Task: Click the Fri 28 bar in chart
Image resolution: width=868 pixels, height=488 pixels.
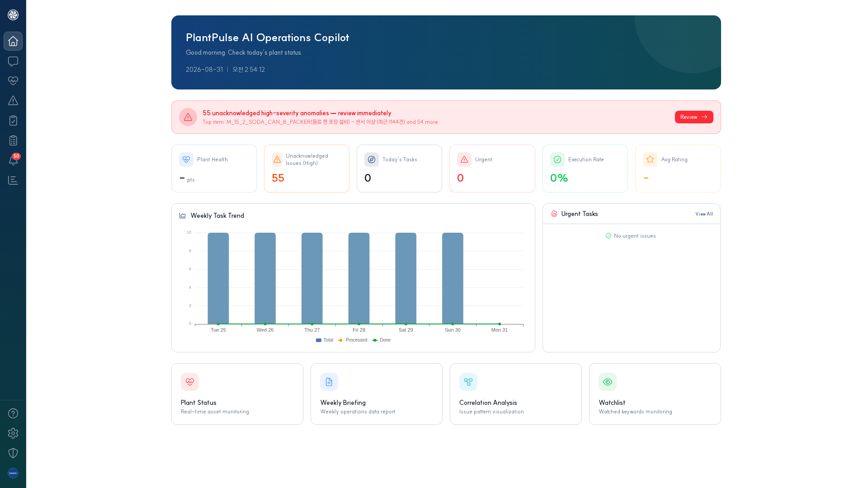Action: coord(359,278)
